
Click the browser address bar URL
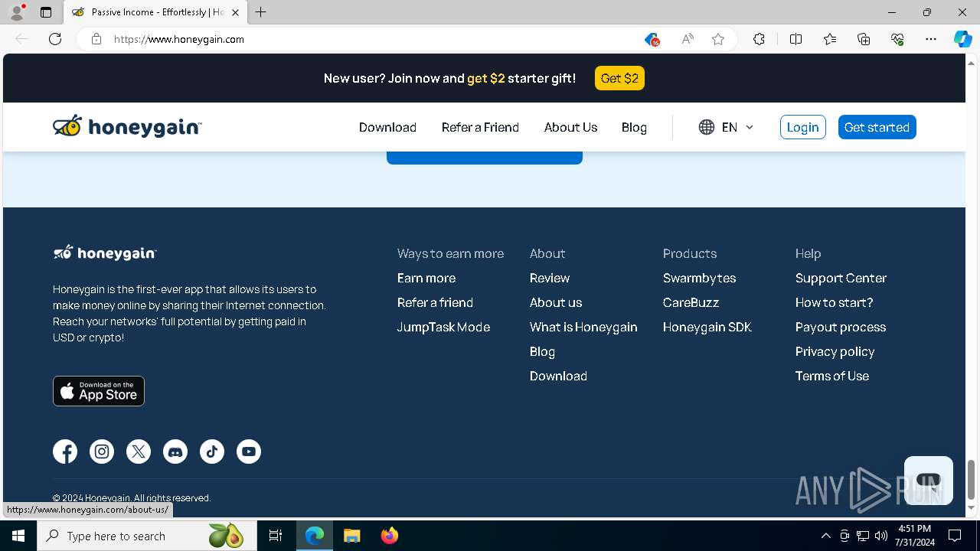179,39
